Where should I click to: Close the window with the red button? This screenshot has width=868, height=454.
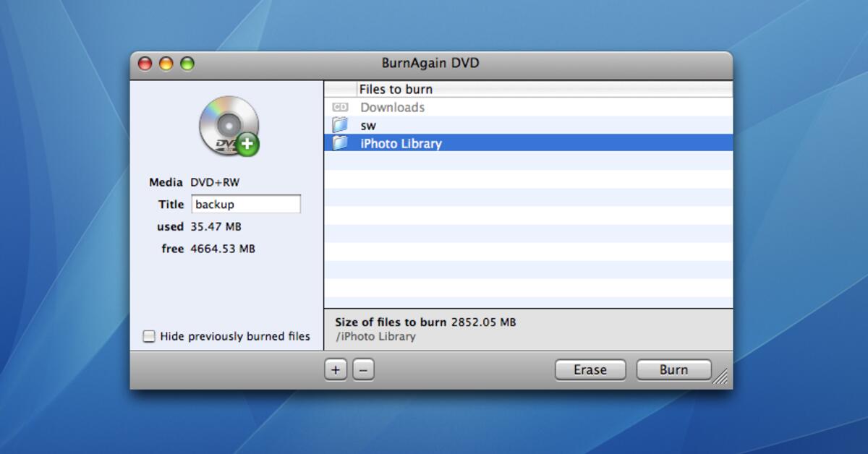[145, 64]
